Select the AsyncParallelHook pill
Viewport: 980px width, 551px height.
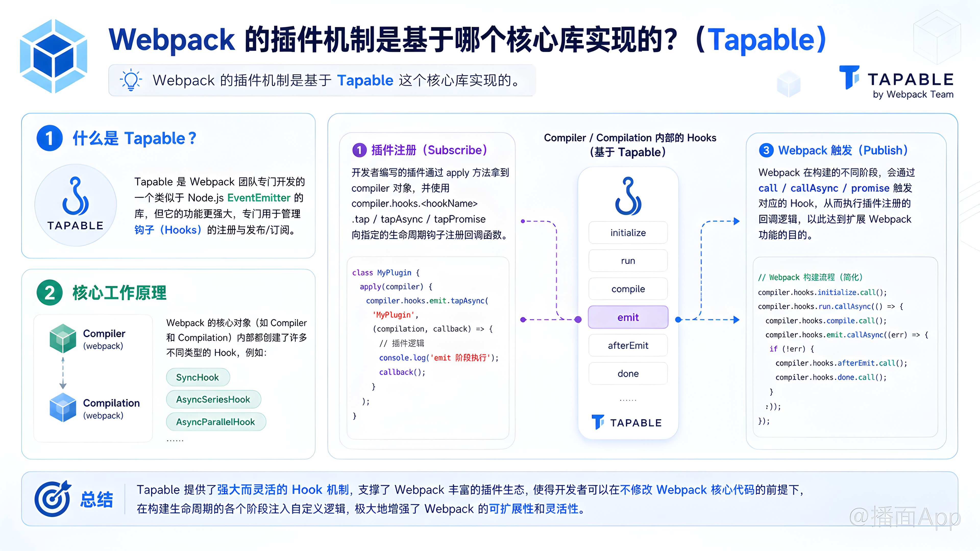(216, 422)
